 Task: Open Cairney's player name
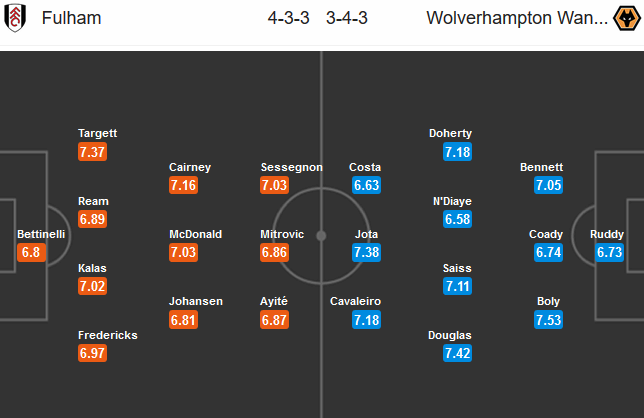pyautogui.click(x=190, y=167)
